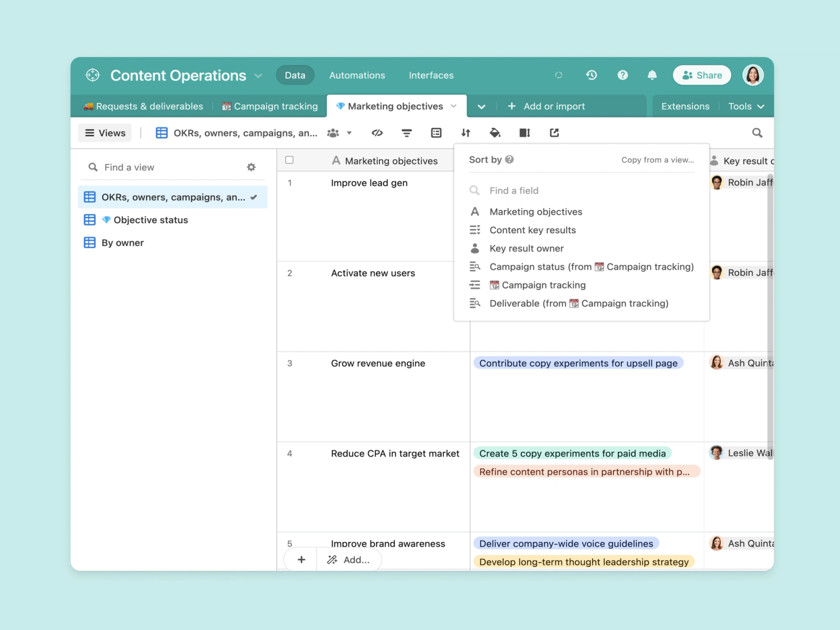Screen dimensions: 840x630
Task: Switch to the Interfaces tab
Action: coord(431,75)
